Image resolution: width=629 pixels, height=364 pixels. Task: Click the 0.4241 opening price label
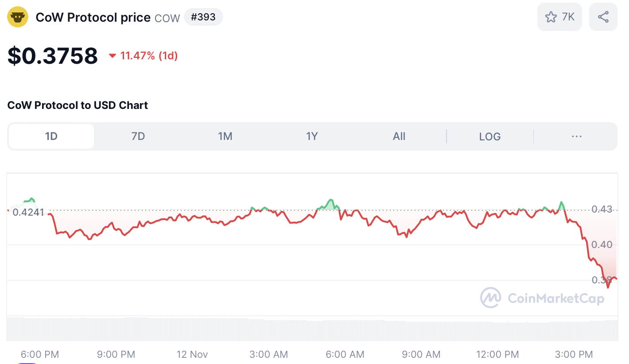(x=28, y=212)
